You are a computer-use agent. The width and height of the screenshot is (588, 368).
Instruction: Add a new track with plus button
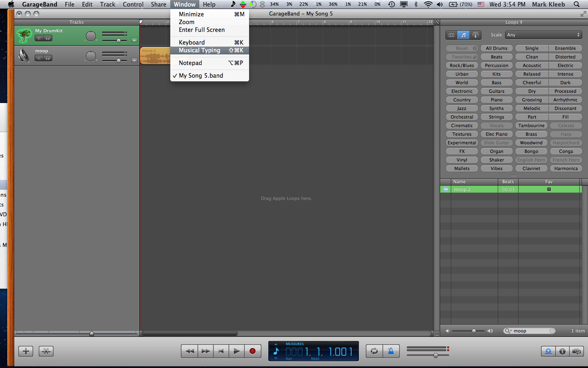coord(26,351)
